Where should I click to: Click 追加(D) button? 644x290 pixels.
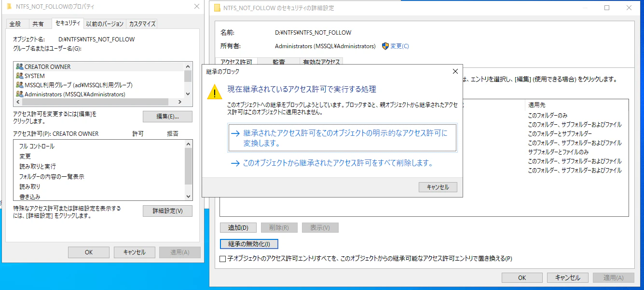(238, 228)
